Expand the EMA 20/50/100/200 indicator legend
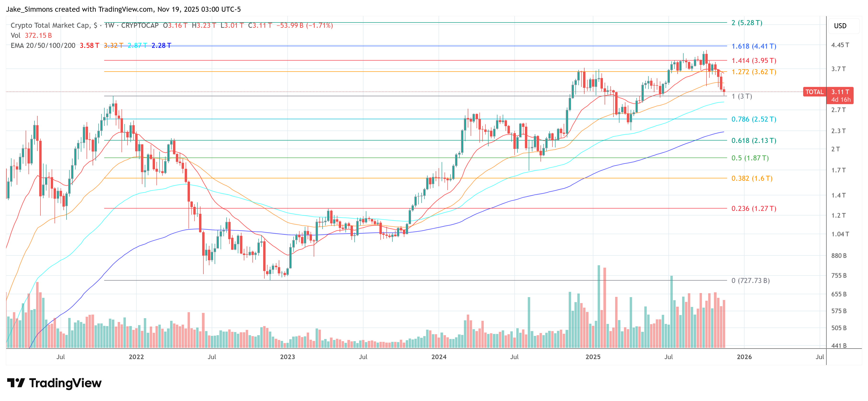The width and height of the screenshot is (868, 401). point(43,45)
